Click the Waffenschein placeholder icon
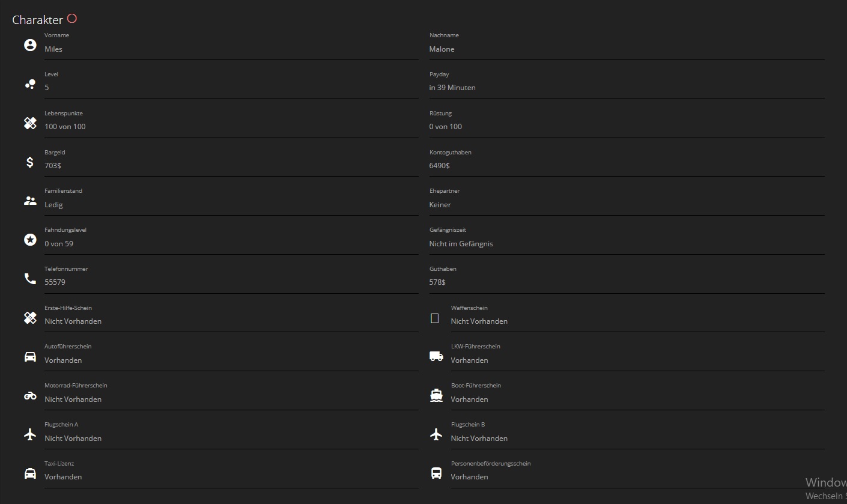Screen dimensions: 847x504 [435, 318]
